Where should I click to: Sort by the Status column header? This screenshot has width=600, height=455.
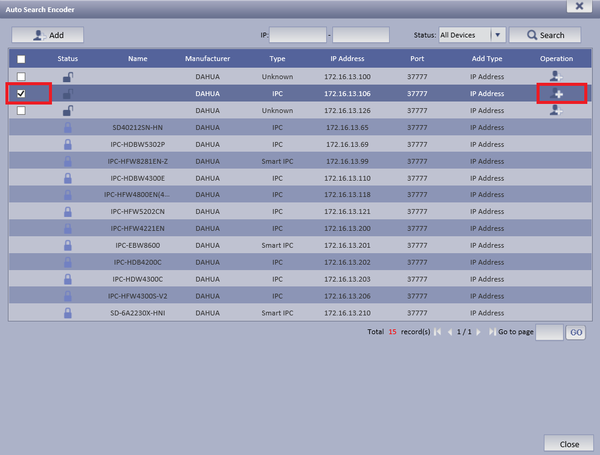pyautogui.click(x=68, y=59)
